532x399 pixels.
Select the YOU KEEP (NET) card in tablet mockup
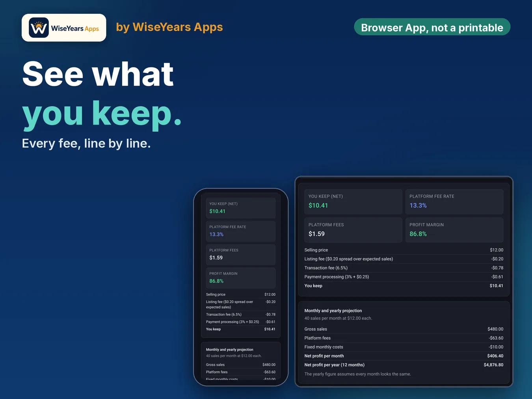353,201
